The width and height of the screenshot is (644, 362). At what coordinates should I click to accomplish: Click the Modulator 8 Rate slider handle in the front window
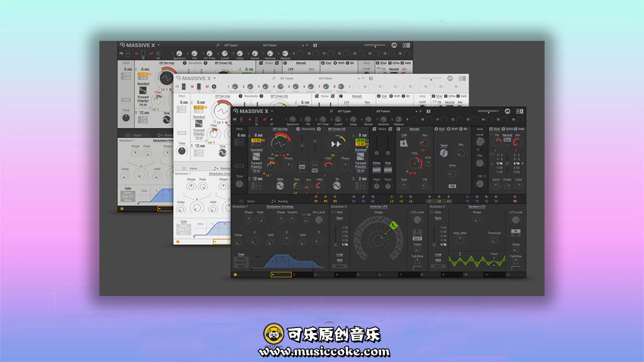coord(336,244)
